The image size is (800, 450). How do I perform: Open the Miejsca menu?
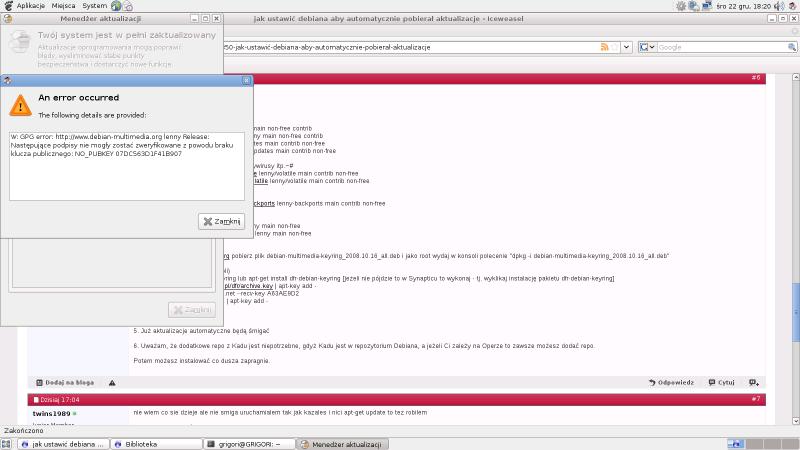pos(63,6)
